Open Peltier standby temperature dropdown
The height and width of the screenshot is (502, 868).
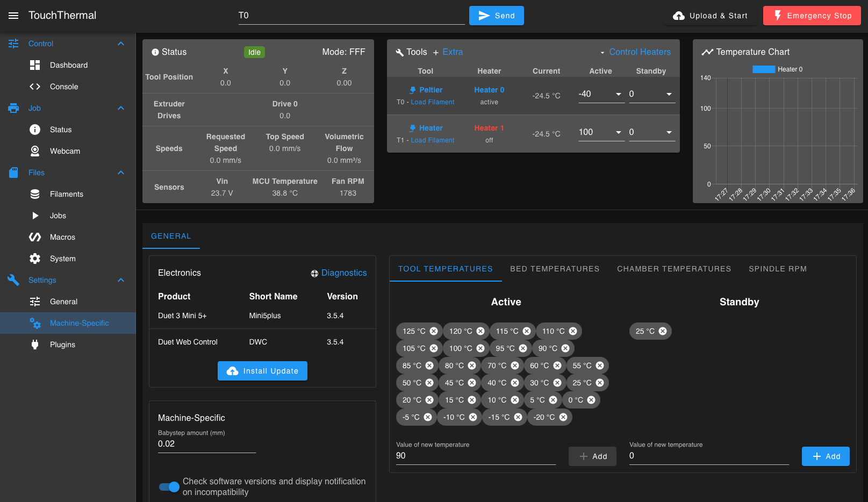coord(669,94)
